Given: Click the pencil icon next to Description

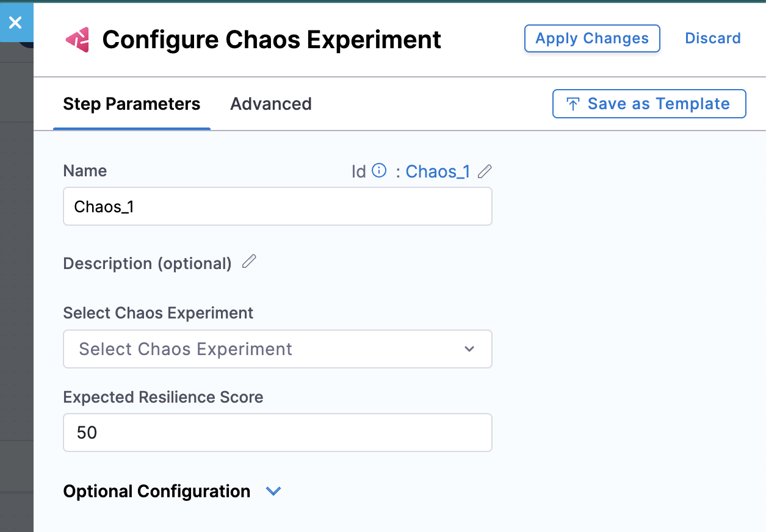Looking at the screenshot, I should tap(249, 262).
